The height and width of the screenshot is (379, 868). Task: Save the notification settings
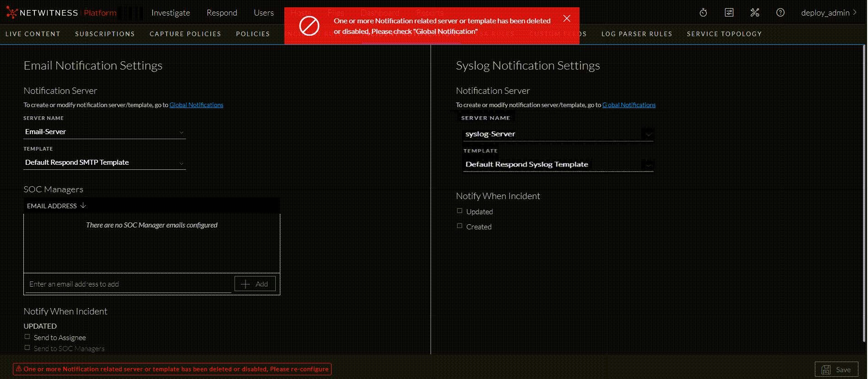coord(836,369)
